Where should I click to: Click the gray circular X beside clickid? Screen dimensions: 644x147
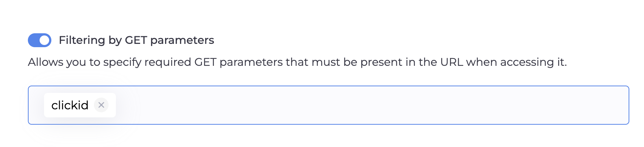[101, 105]
